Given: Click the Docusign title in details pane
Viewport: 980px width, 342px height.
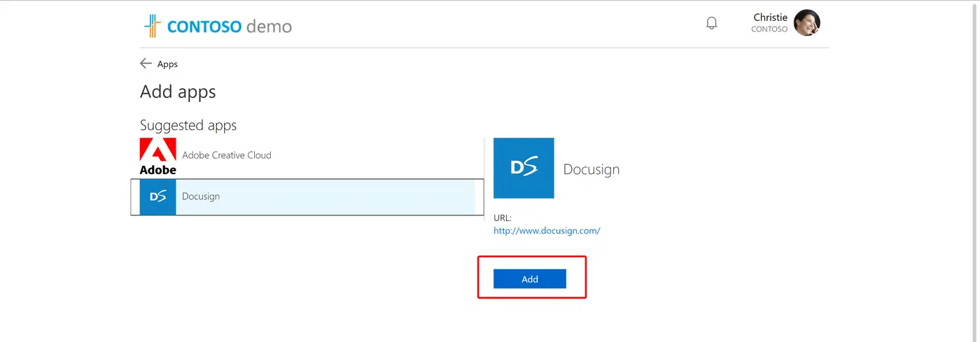Looking at the screenshot, I should click(591, 169).
